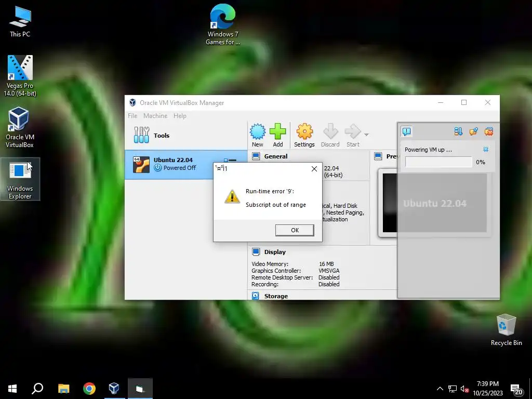
Task: Click the 'VMSVGA' graphics controller value
Action: tap(329, 271)
